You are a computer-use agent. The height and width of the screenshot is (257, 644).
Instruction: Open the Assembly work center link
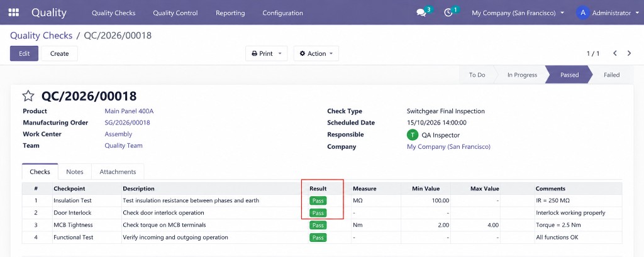click(x=118, y=134)
